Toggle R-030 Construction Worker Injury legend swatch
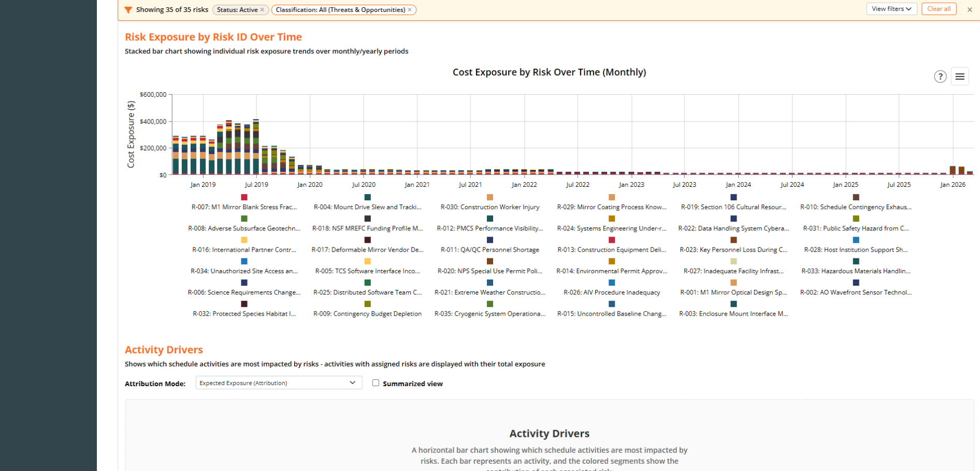Screen dimensions: 980x471 pos(490,197)
